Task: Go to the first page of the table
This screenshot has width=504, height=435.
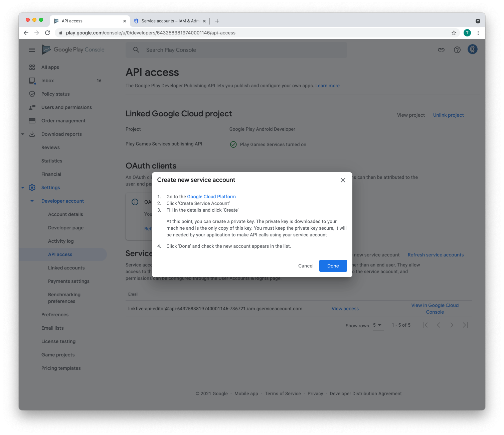Action: tap(425, 325)
